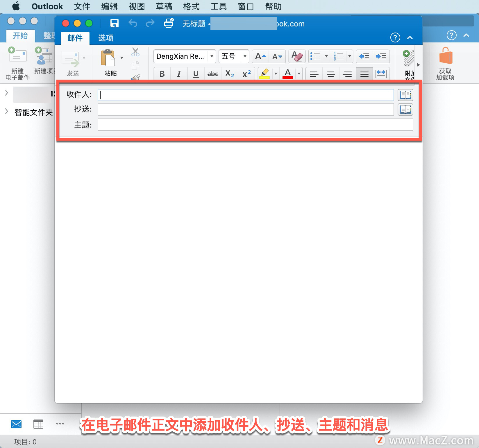
Task: Open font color dropdown arrow
Action: 299,74
